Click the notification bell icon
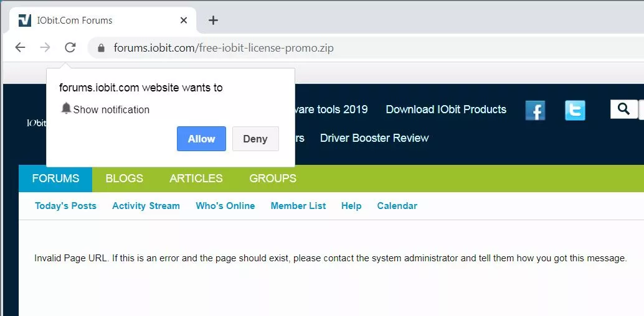This screenshot has width=644, height=316. (66, 109)
